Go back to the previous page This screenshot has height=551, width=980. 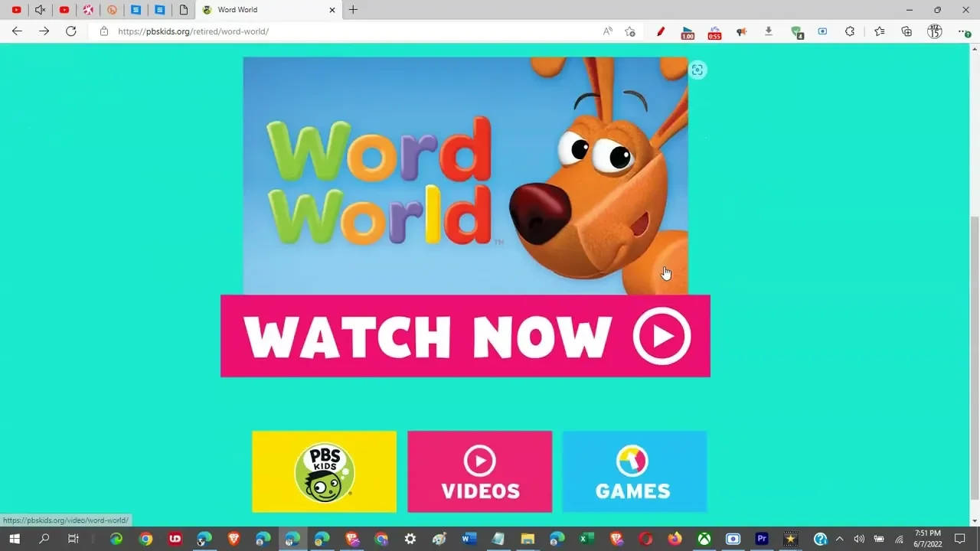coord(17,31)
